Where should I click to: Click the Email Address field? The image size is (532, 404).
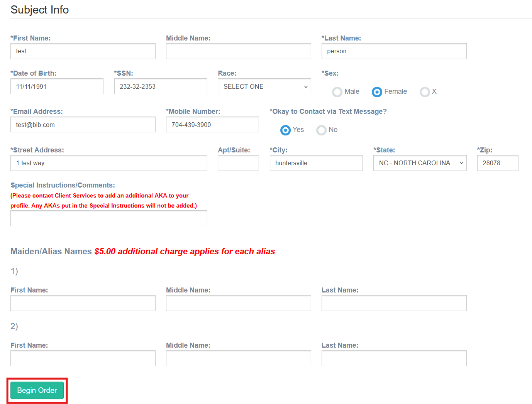[x=83, y=125]
